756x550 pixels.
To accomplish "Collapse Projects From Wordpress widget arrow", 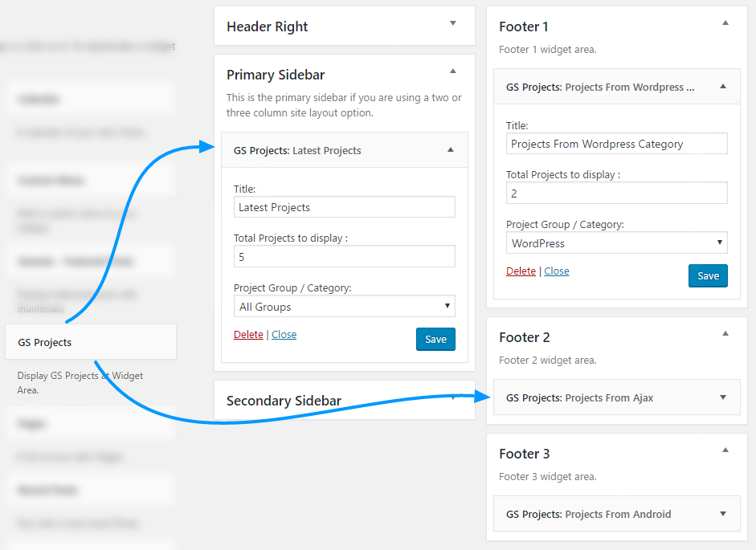I will 723,87.
